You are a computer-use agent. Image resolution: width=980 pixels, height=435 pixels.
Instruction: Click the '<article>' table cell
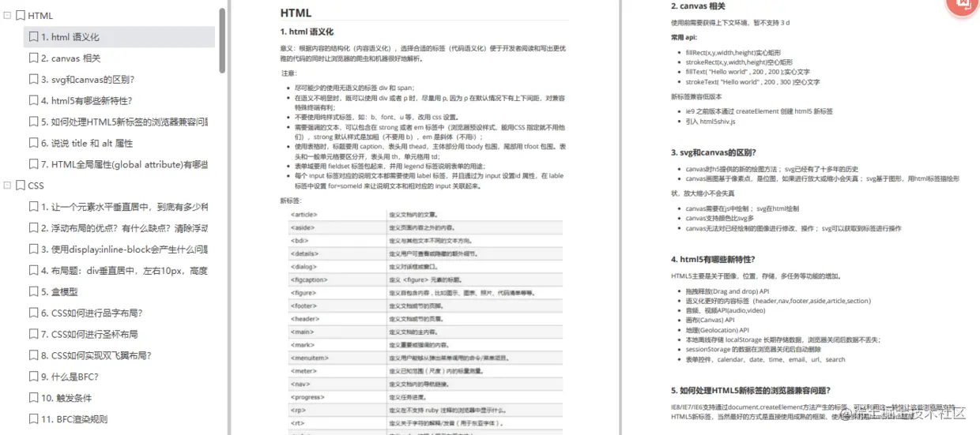(337, 214)
